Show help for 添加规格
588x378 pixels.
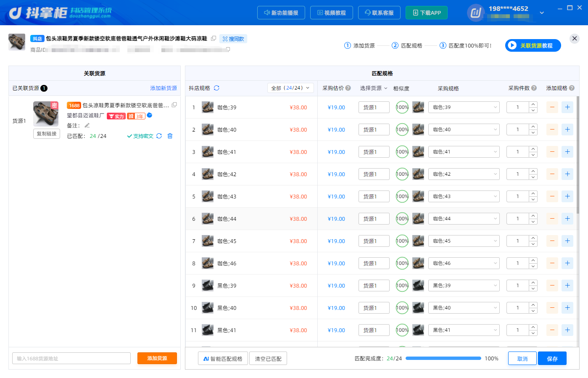pyautogui.click(x=572, y=88)
